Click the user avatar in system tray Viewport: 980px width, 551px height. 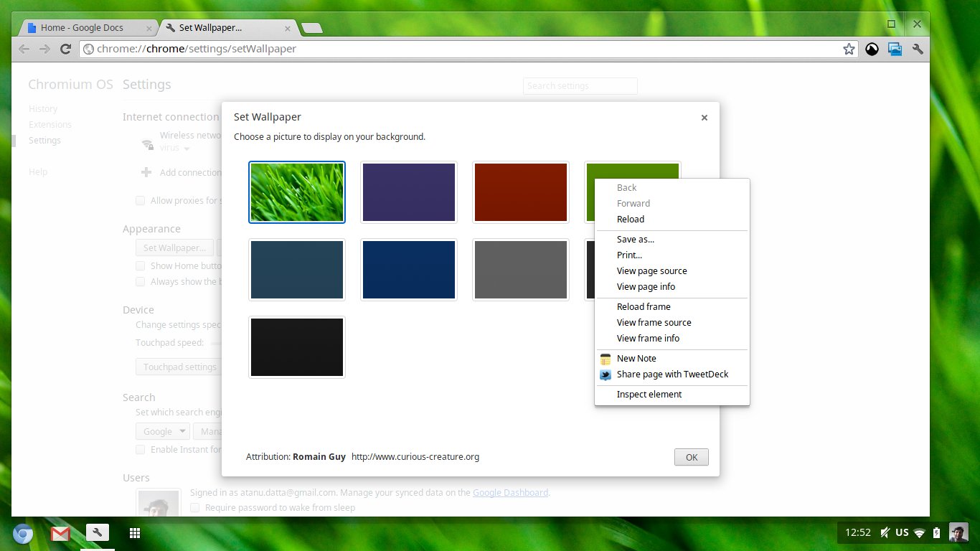point(958,532)
